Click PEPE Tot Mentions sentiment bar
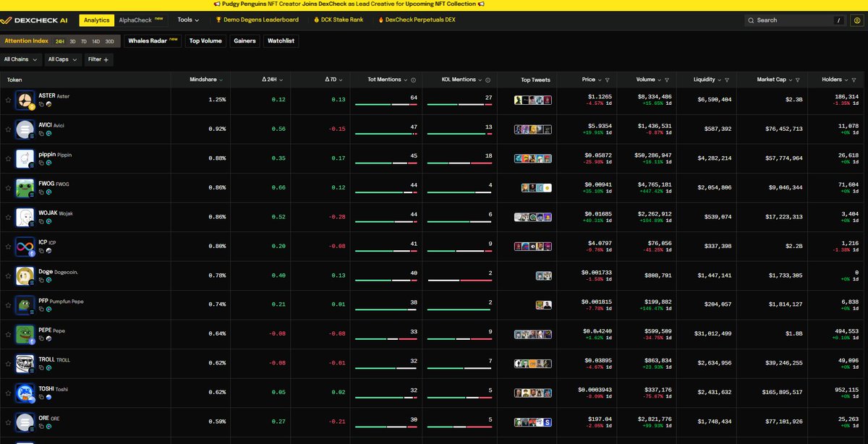The height and width of the screenshot is (444, 868). [386, 339]
